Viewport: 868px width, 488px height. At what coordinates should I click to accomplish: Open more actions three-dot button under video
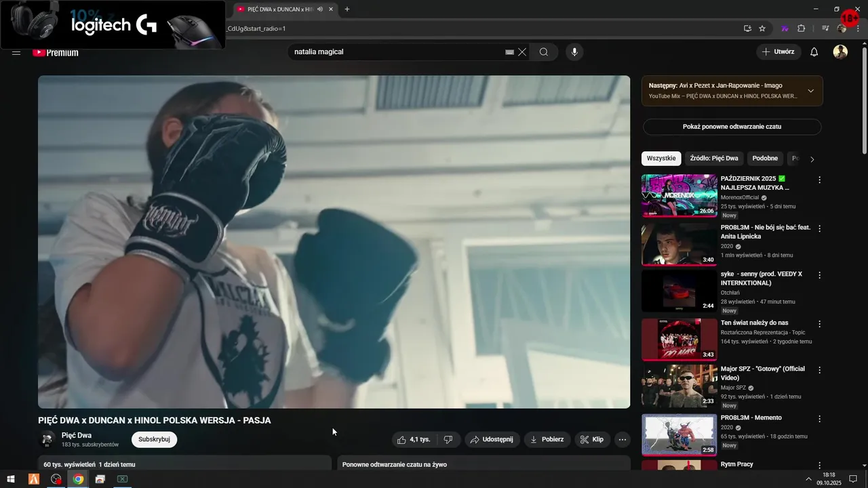pos(623,439)
